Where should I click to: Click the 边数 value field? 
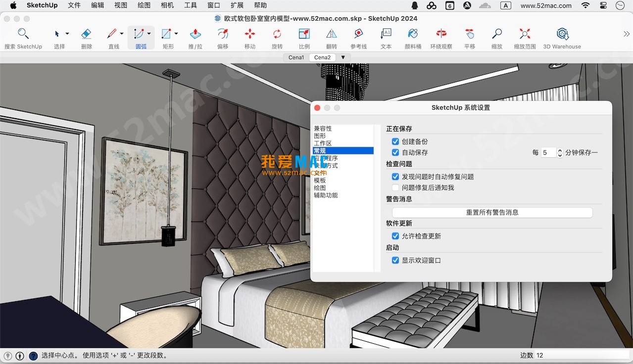pyautogui.click(x=582, y=355)
